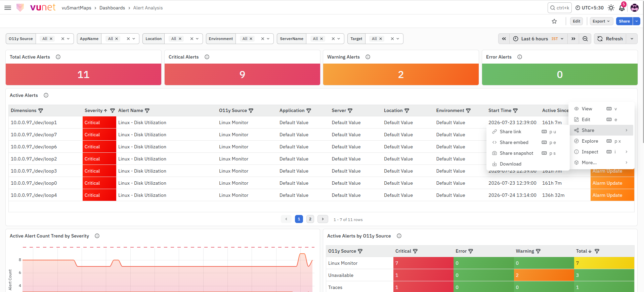Toggle sort on Total column header
644x292 pixels.
point(584,251)
